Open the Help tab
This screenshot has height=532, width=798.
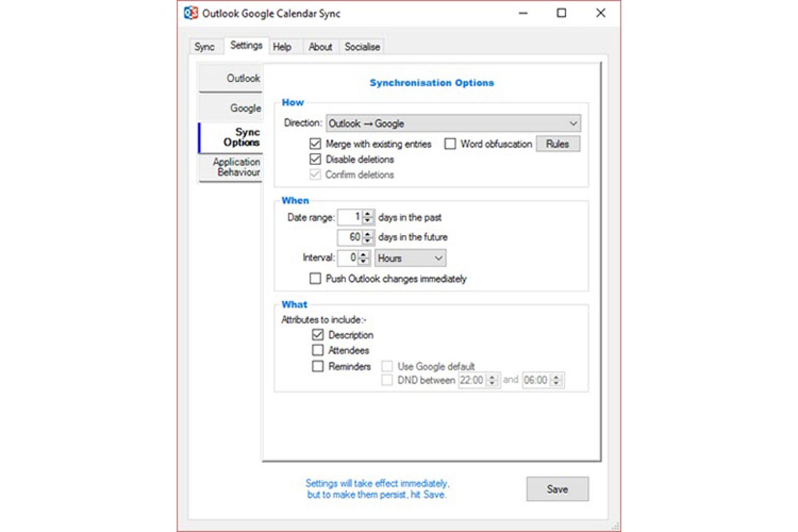tap(282, 47)
